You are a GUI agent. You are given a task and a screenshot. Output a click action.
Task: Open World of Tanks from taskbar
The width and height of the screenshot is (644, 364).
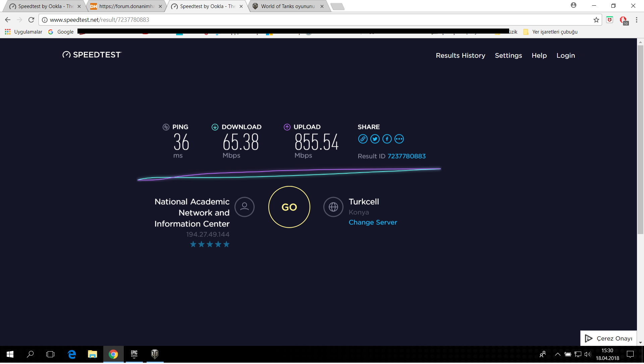click(155, 354)
